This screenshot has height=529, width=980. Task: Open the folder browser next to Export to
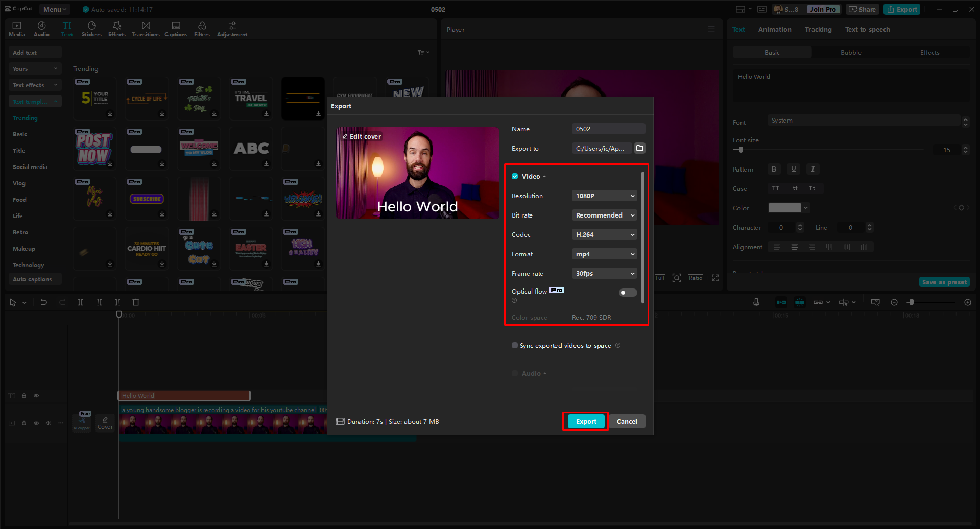coord(640,148)
